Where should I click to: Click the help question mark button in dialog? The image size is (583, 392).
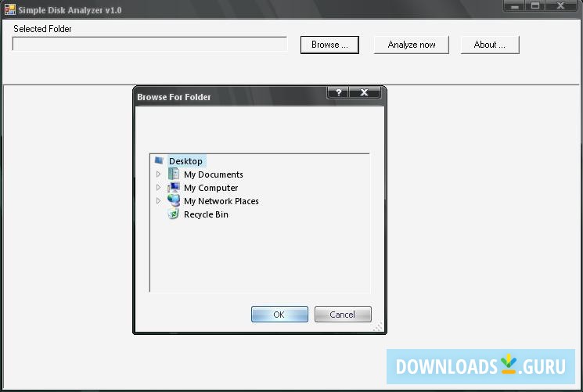click(338, 92)
